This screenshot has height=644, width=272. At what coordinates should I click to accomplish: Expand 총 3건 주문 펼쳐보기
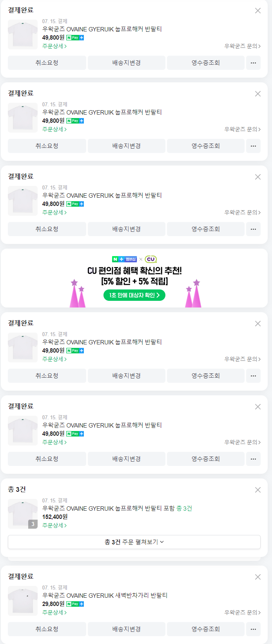coord(134,542)
